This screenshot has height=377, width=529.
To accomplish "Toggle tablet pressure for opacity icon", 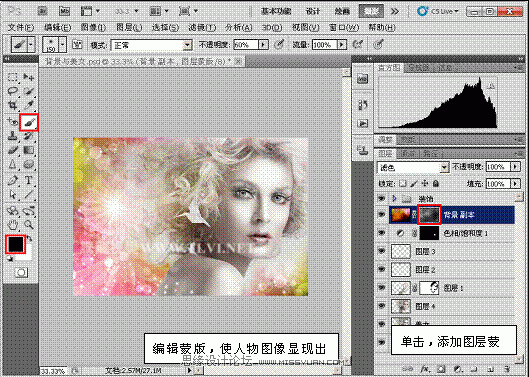I will click(279, 44).
